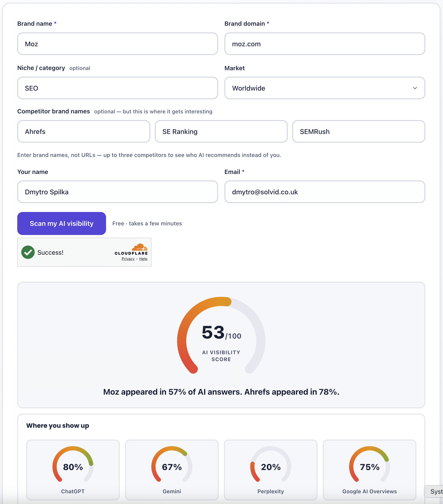This screenshot has height=504, width=443.
Task: Click the Google AI Overviews 75% gauge card
Action: coord(369,470)
